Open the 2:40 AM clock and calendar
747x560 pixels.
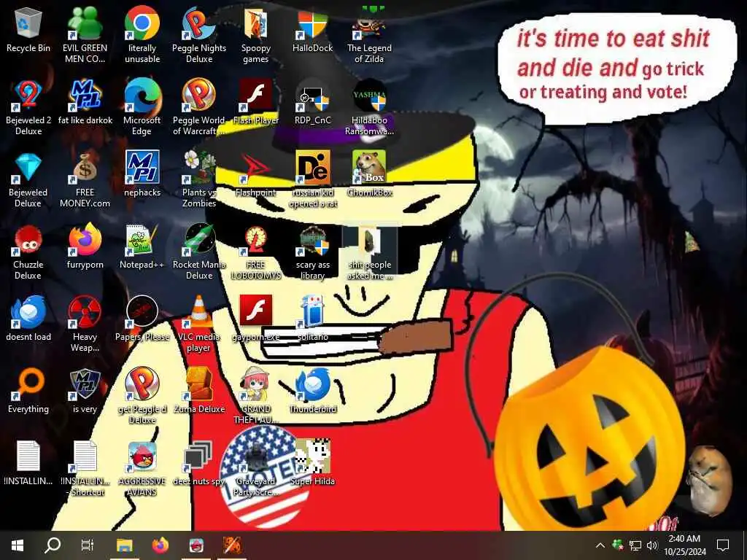click(x=684, y=545)
